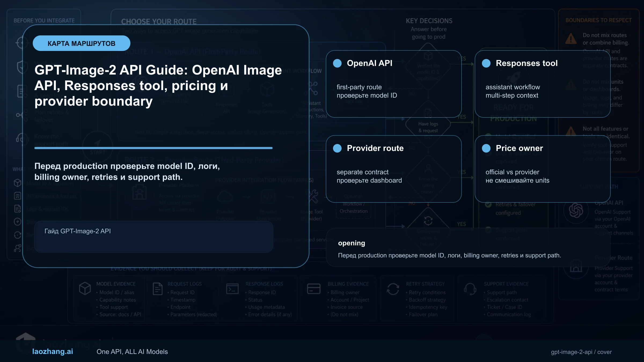The image size is (644, 362).
Task: Select the blue dot next to Responses tool
Action: pyautogui.click(x=486, y=63)
